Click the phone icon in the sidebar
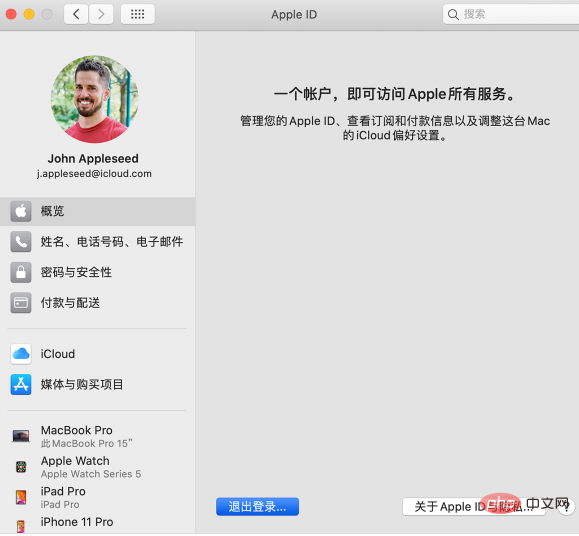The image size is (579, 536). tap(21, 242)
